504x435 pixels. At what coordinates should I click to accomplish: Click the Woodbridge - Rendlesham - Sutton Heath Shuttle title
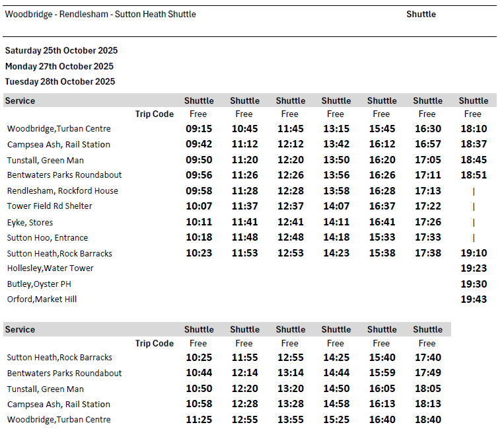click(100, 14)
